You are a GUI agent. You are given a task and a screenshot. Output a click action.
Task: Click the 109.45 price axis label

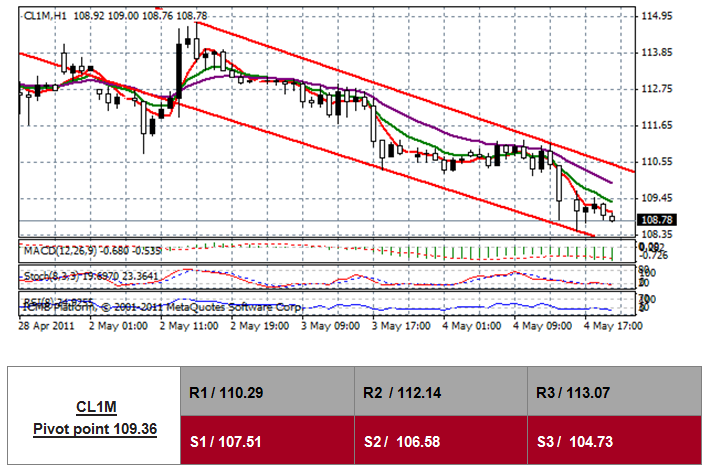tap(656, 198)
